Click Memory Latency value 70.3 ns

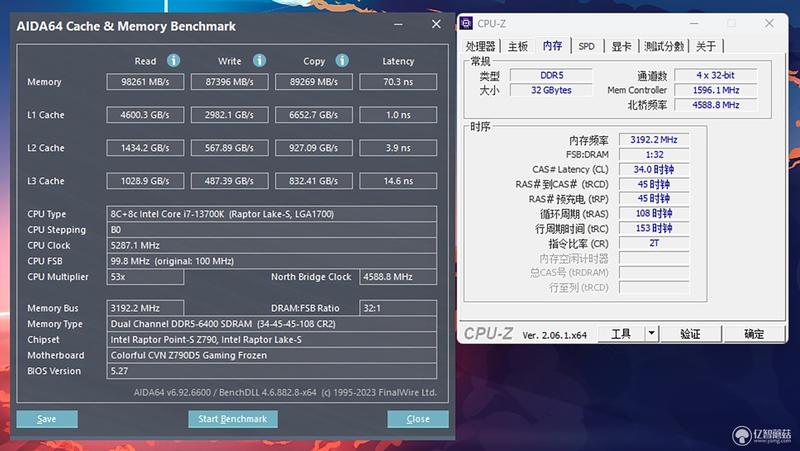point(398,82)
